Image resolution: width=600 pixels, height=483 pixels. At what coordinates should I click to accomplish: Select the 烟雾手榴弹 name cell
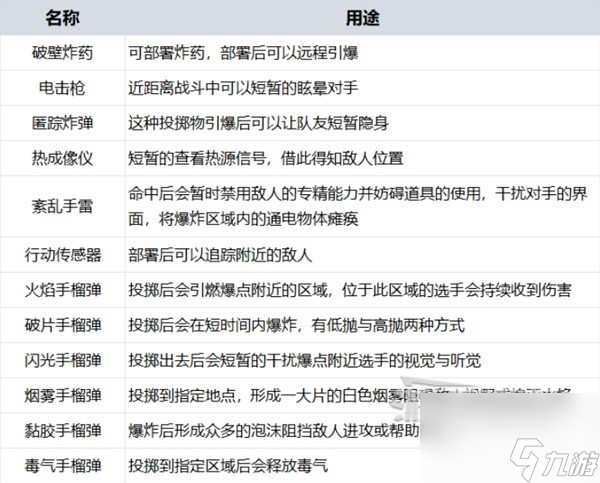pos(63,395)
